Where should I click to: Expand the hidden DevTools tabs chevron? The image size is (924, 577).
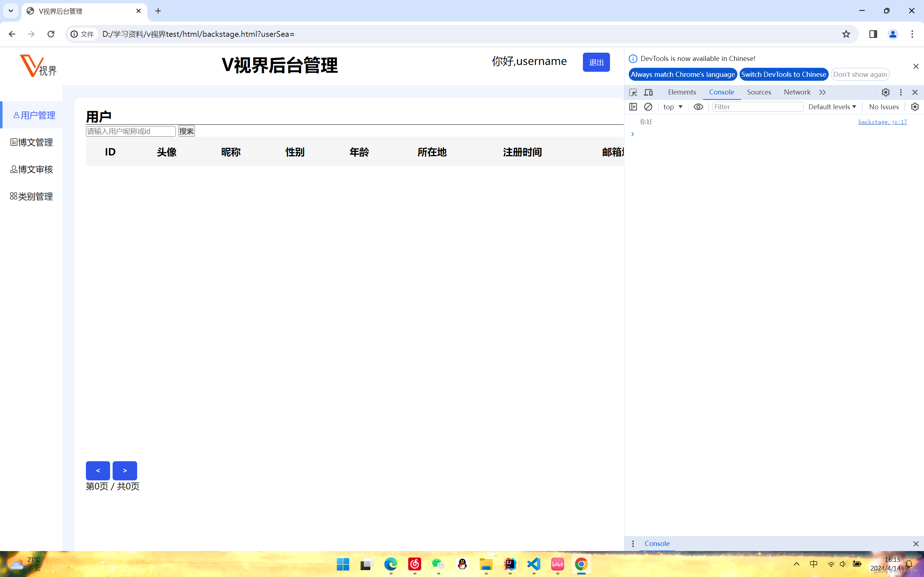(822, 92)
